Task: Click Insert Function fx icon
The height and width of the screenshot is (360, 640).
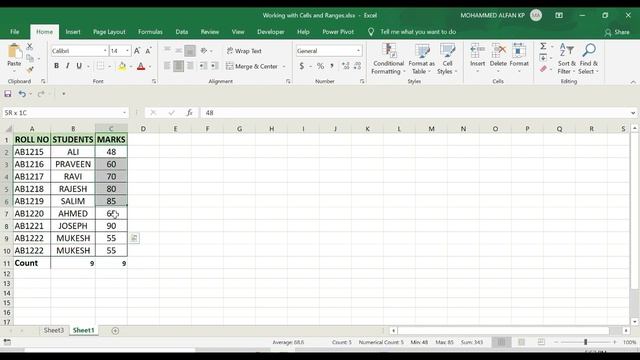Action: [189, 113]
